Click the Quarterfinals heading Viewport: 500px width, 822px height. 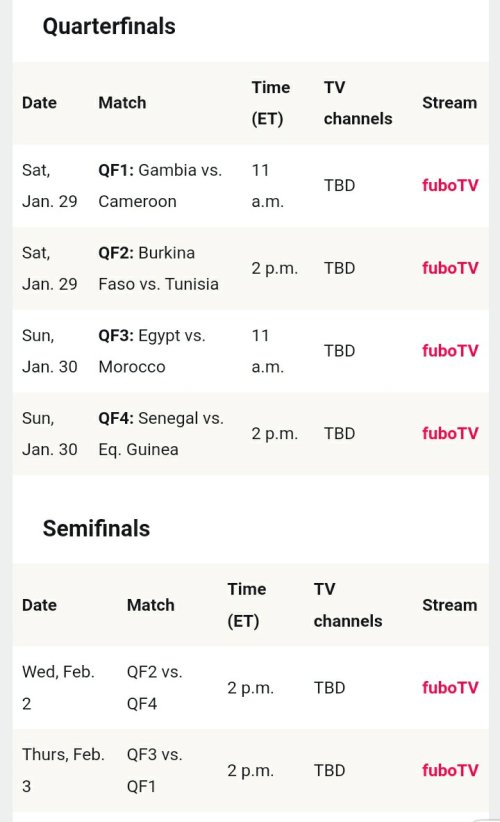[109, 26]
